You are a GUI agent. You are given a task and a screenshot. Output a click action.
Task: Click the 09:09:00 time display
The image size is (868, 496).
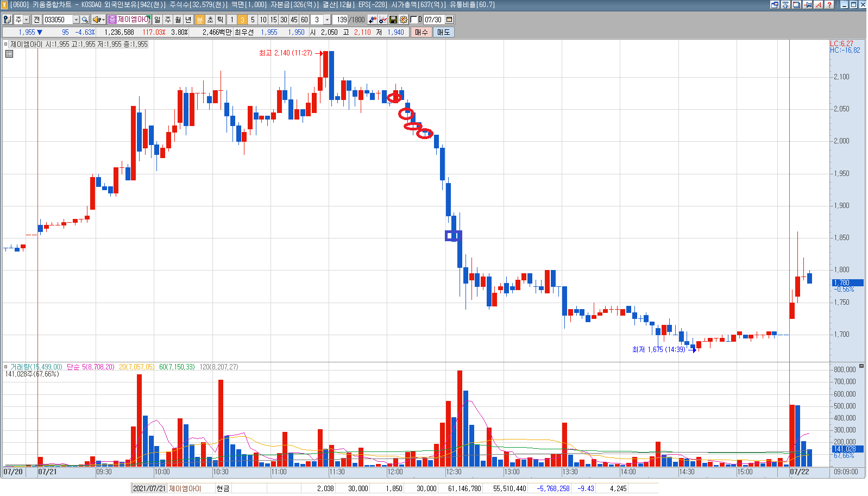coord(846,472)
